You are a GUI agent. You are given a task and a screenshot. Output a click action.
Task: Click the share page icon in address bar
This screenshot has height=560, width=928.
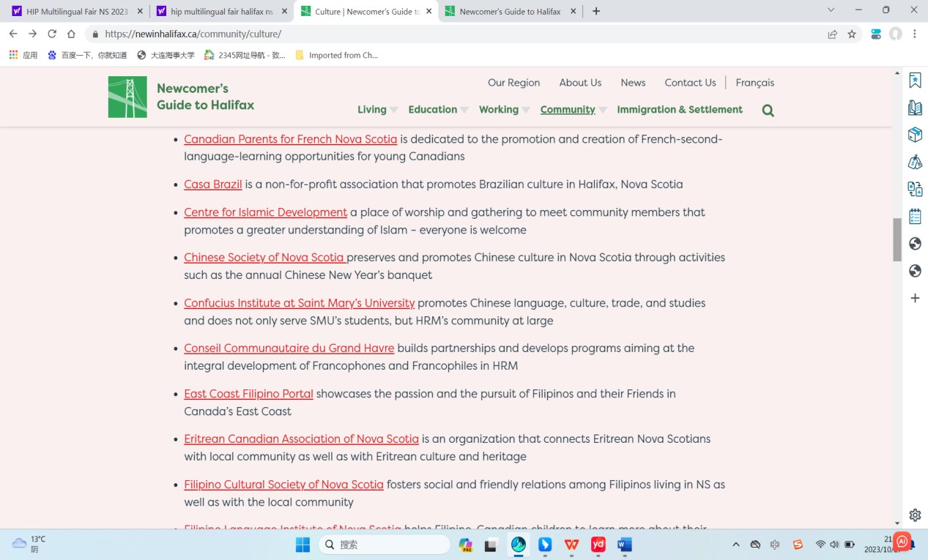[x=833, y=34]
